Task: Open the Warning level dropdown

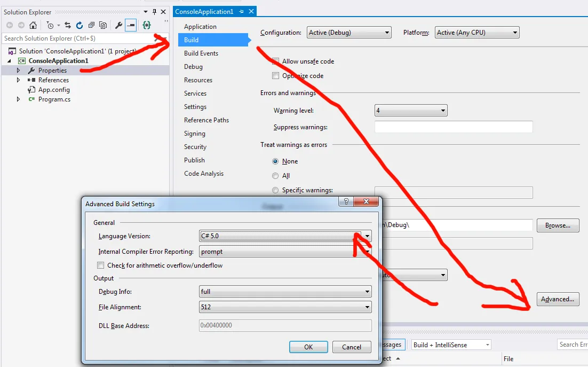Action: pos(411,111)
